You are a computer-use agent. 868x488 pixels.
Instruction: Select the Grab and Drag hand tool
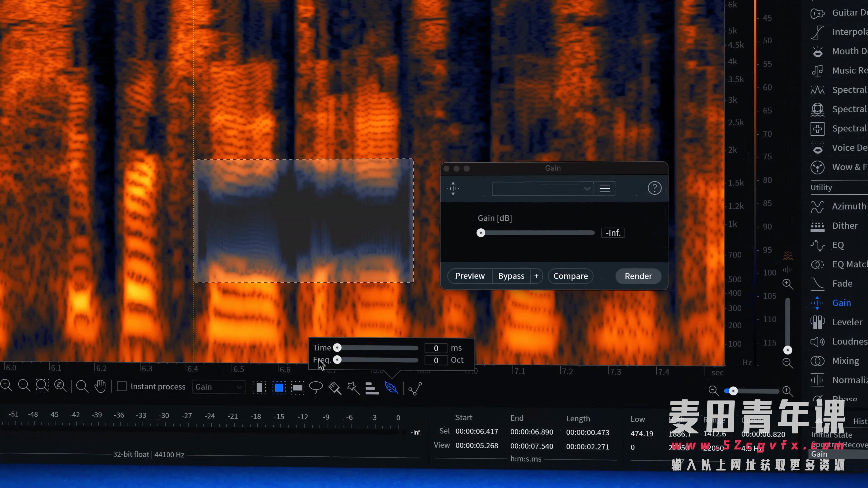pos(100,386)
